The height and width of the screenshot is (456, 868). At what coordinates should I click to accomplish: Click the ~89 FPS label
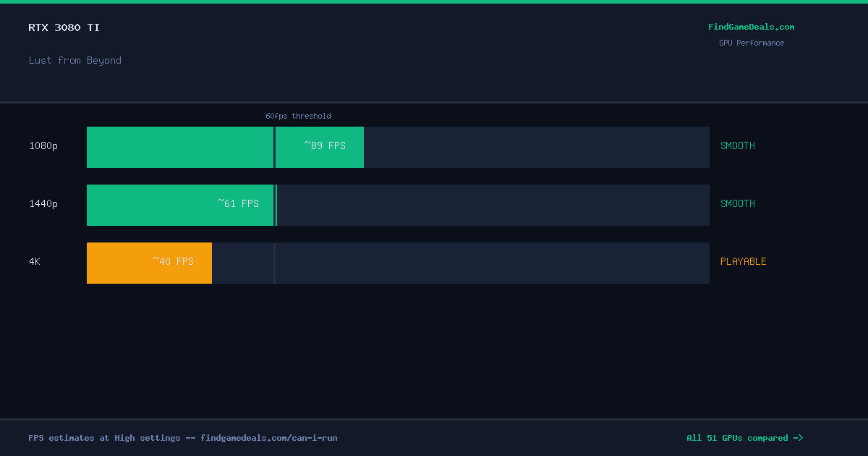(325, 145)
